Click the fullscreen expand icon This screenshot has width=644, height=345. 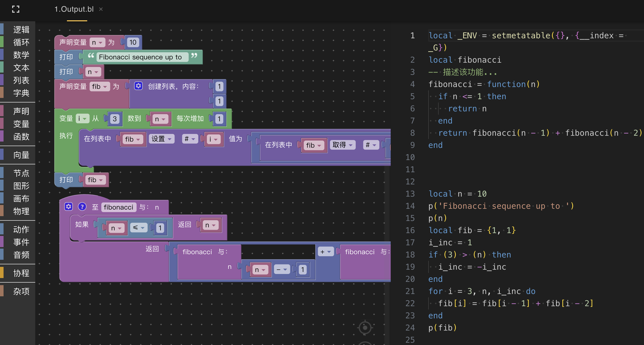click(16, 9)
